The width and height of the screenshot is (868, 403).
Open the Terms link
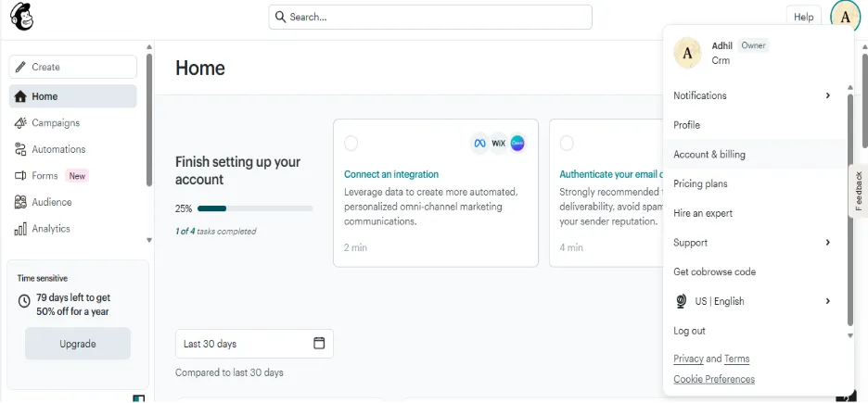coord(737,359)
